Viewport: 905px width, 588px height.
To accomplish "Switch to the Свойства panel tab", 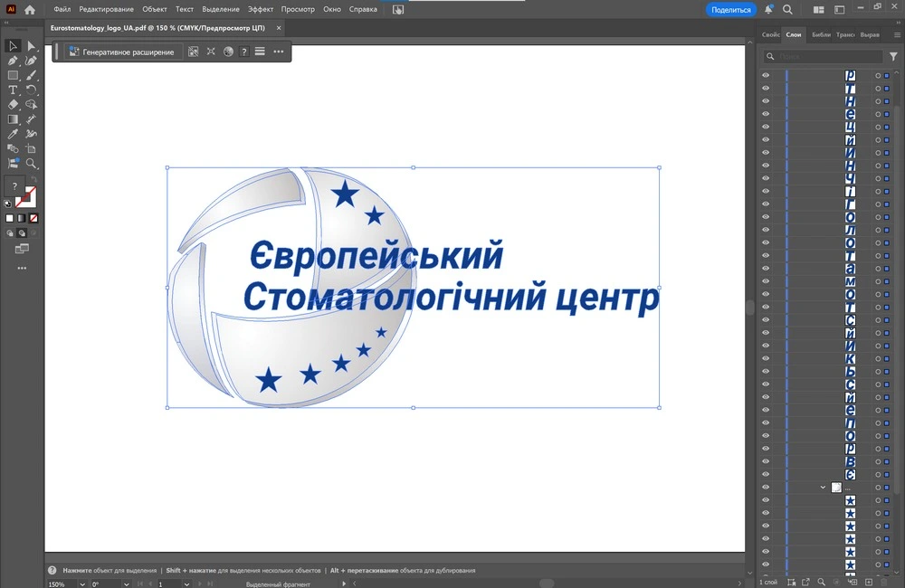I will (770, 34).
